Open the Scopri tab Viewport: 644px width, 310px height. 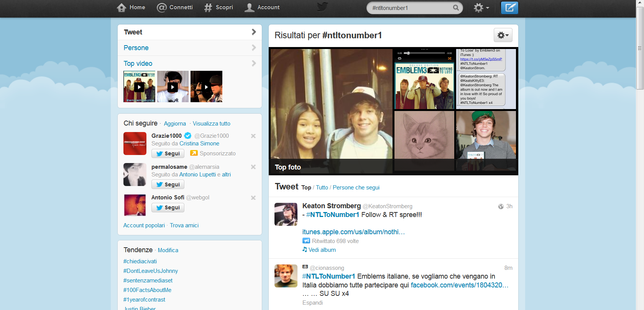tap(219, 7)
